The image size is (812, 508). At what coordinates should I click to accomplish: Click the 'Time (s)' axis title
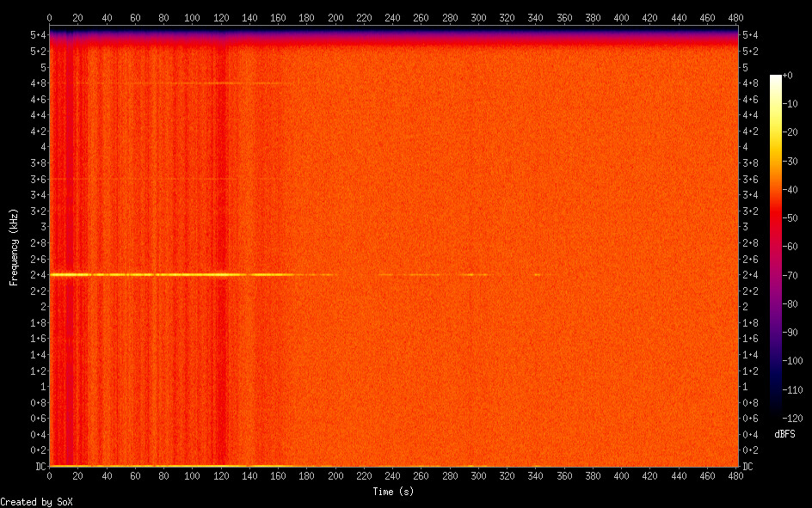point(394,492)
